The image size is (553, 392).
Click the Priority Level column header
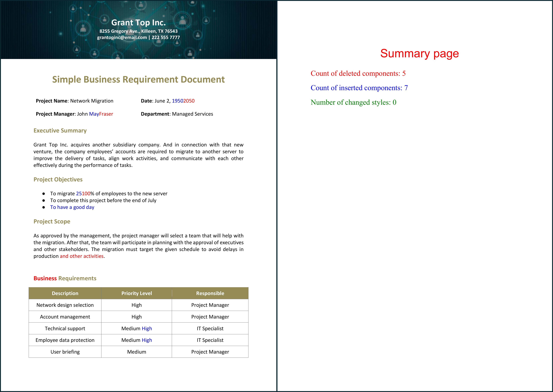[136, 293]
